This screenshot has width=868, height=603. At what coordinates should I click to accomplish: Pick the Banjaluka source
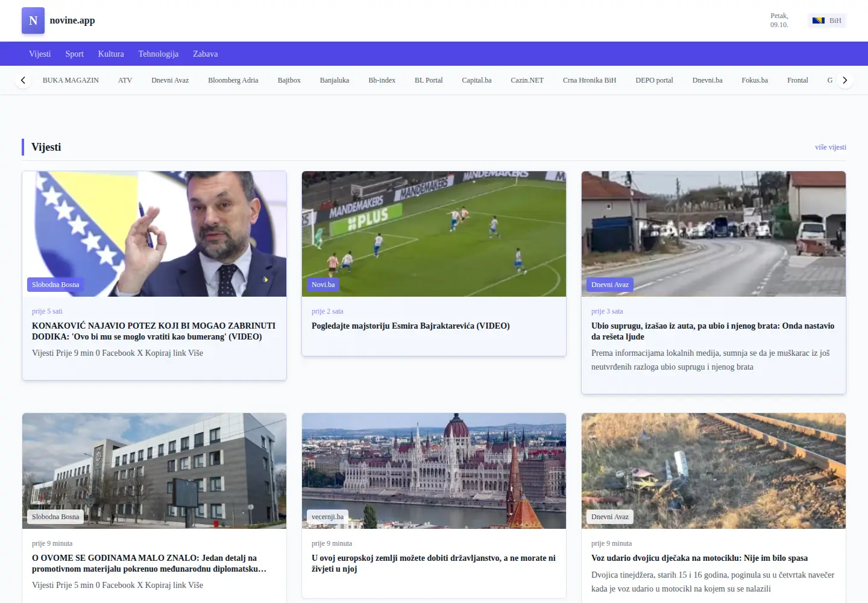coord(335,80)
